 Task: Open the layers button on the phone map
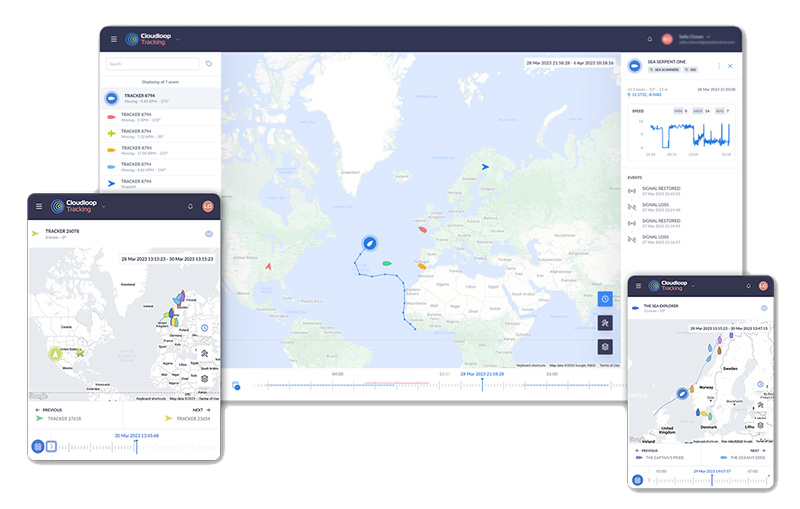click(760, 425)
